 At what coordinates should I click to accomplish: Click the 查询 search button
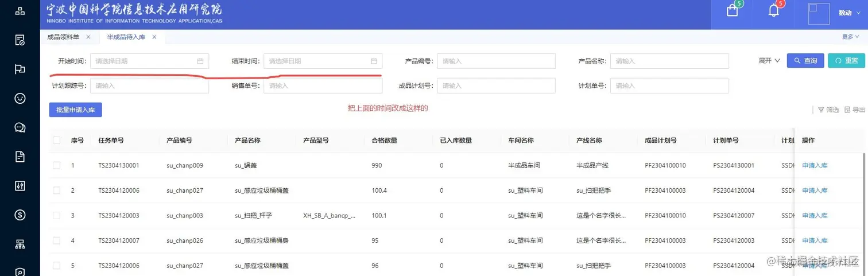tap(805, 61)
